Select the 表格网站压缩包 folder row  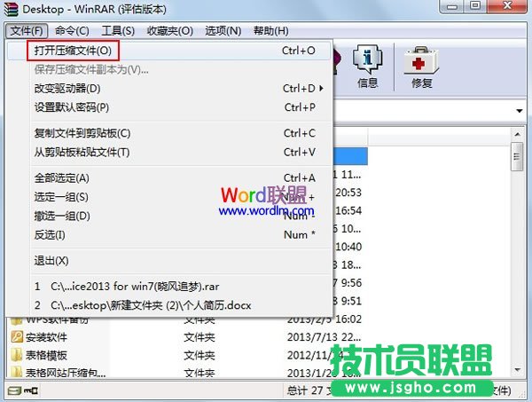click(x=186, y=373)
